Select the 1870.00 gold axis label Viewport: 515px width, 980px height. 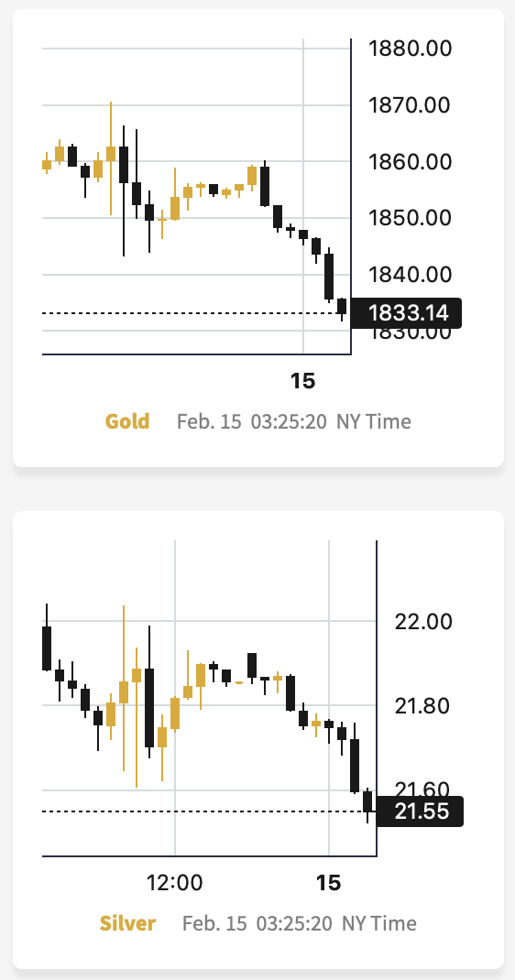(x=410, y=105)
